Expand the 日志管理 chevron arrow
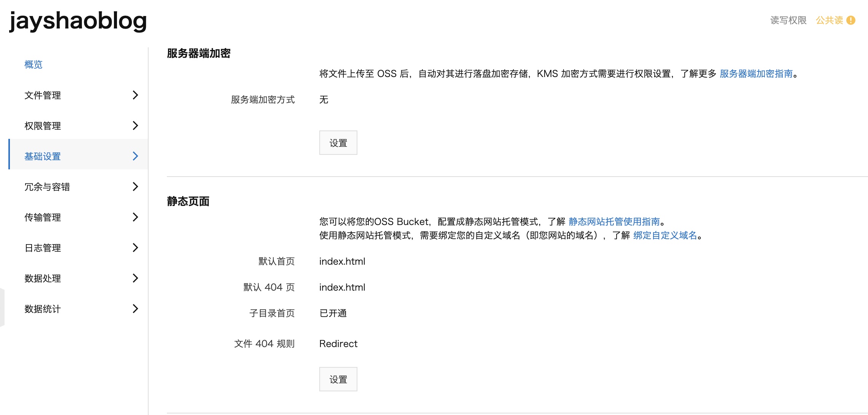This screenshot has width=868, height=415. point(135,248)
